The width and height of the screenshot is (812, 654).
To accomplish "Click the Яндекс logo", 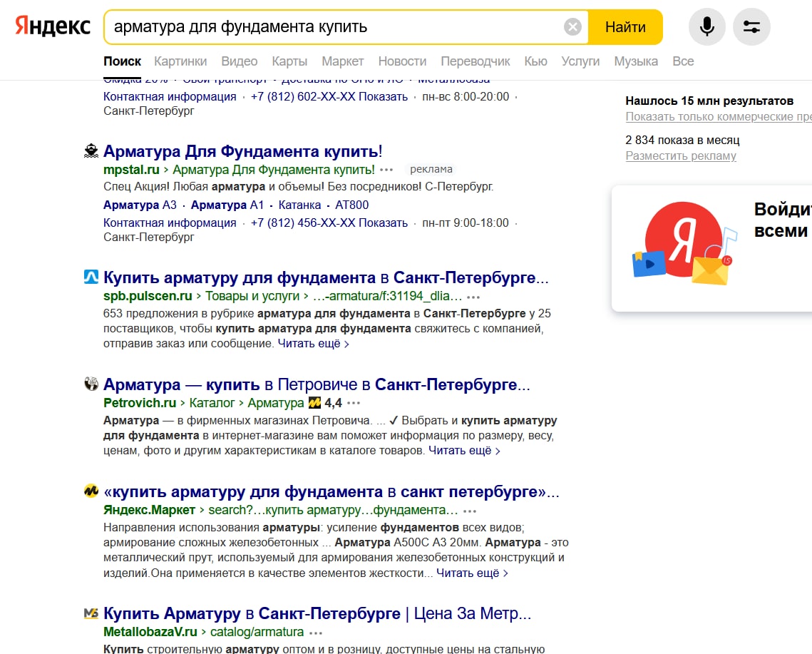I will point(53,26).
